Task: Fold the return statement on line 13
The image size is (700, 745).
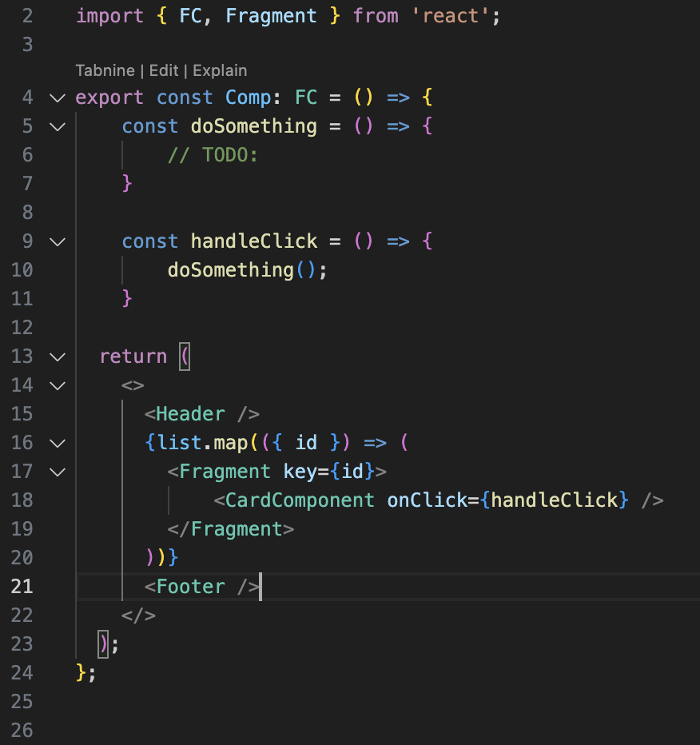Action: tap(58, 357)
